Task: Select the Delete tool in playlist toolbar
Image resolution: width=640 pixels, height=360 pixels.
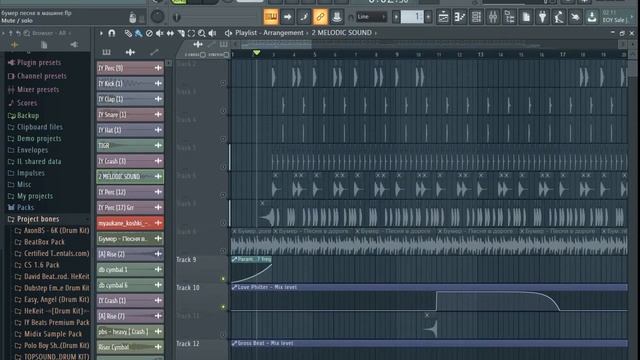Action: click(x=149, y=33)
